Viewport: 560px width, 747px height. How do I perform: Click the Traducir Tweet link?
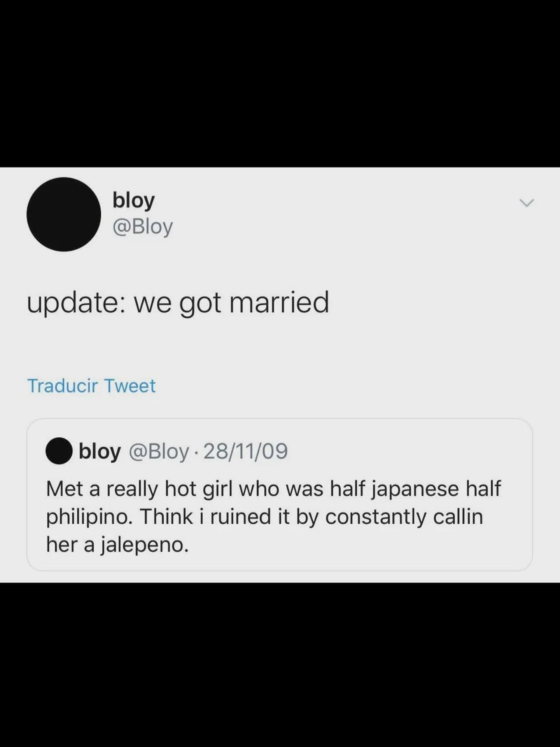(91, 386)
